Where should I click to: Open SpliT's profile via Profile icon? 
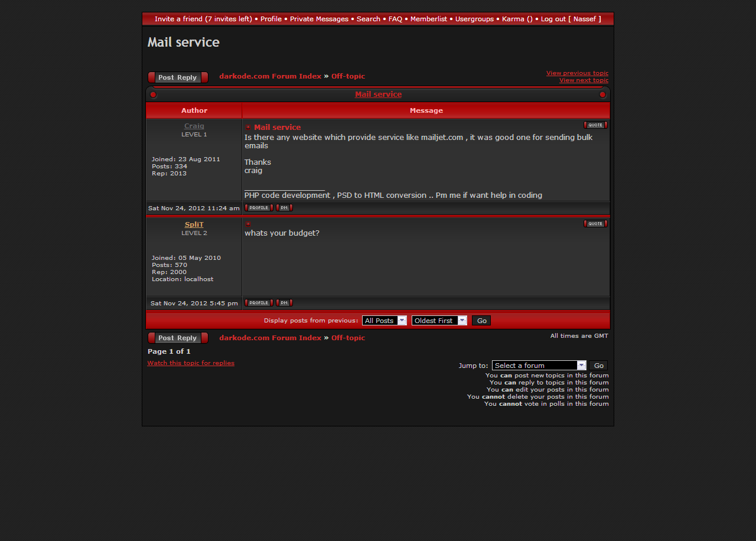(259, 303)
